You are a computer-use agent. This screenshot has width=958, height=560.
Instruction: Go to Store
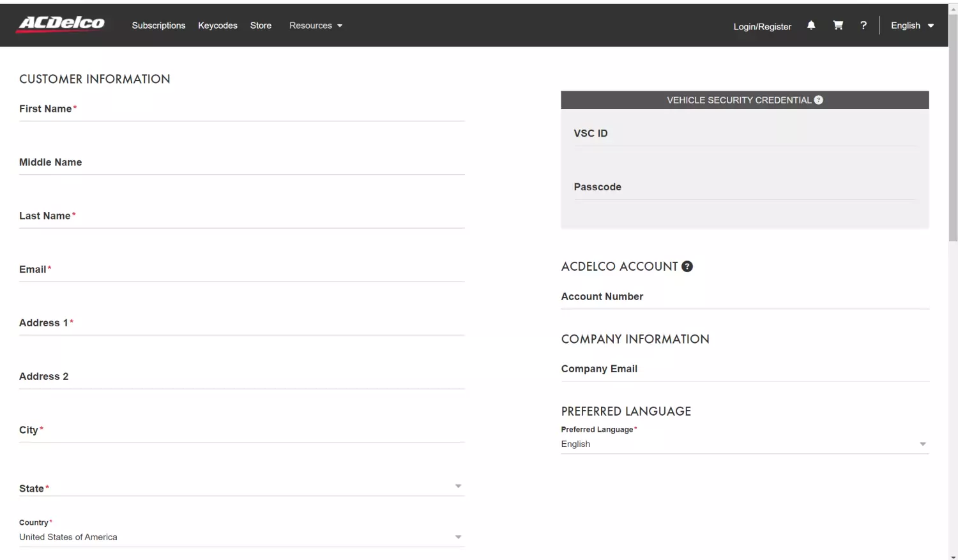coord(261,26)
